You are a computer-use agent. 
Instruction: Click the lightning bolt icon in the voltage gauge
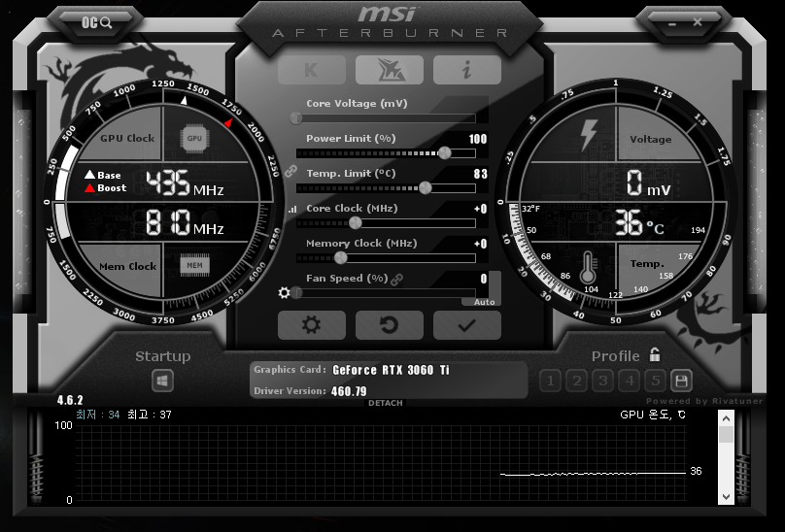click(589, 135)
